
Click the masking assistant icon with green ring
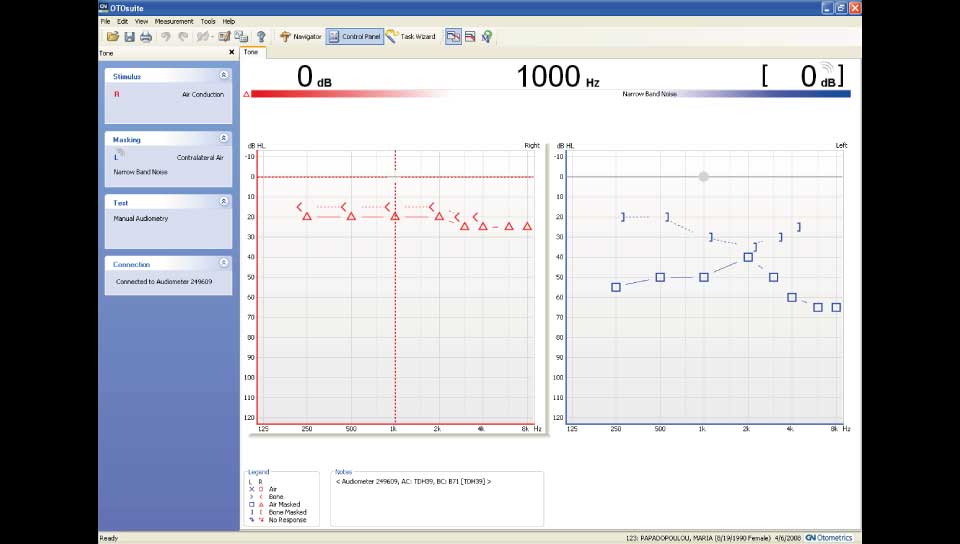pyautogui.click(x=487, y=37)
